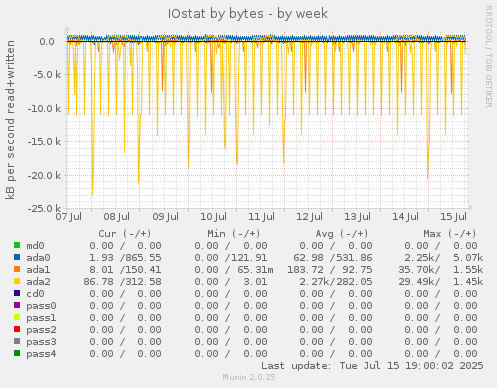Click the '-20.0 k' y-axis label
This screenshot has height=388, width=497.
point(44,176)
